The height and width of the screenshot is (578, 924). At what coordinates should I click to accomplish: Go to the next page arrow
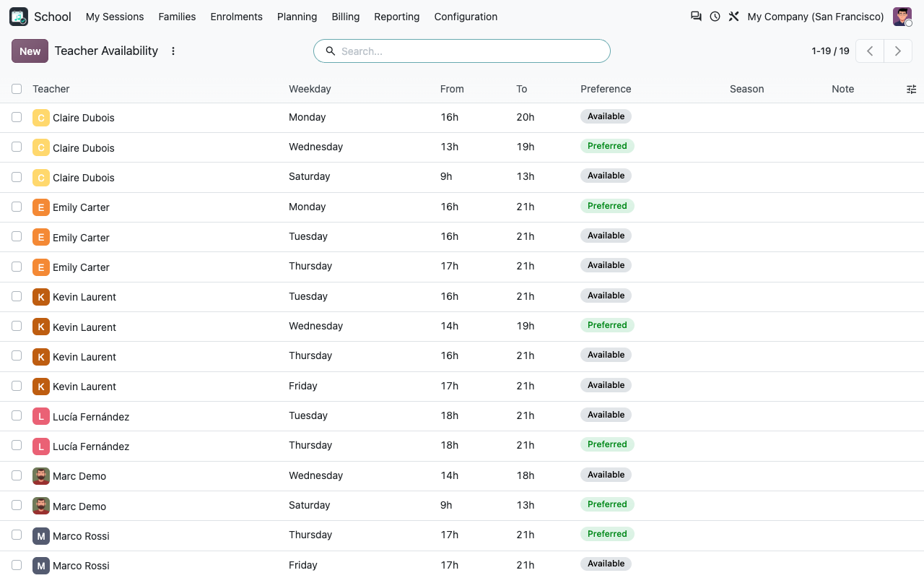coord(898,51)
